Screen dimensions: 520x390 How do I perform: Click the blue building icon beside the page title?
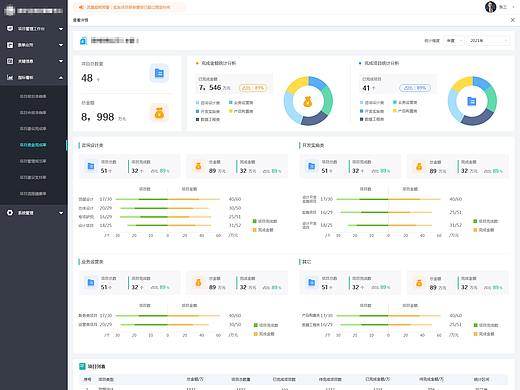(83, 41)
